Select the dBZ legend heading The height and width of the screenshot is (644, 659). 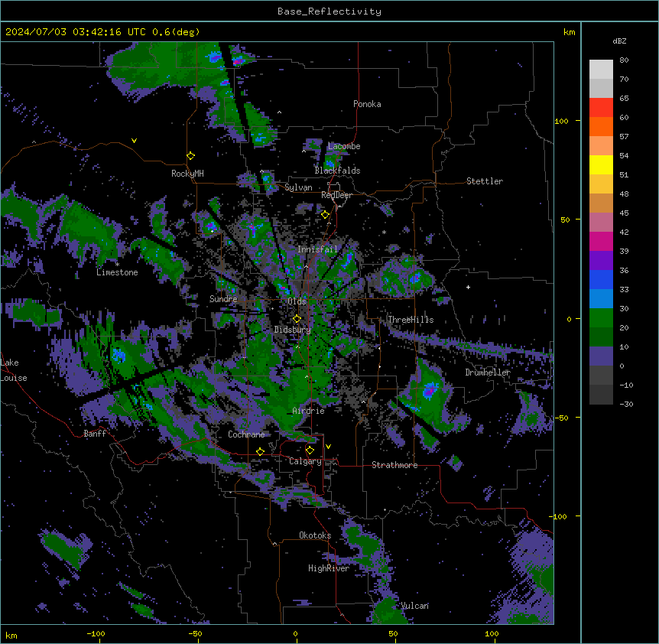619,41
